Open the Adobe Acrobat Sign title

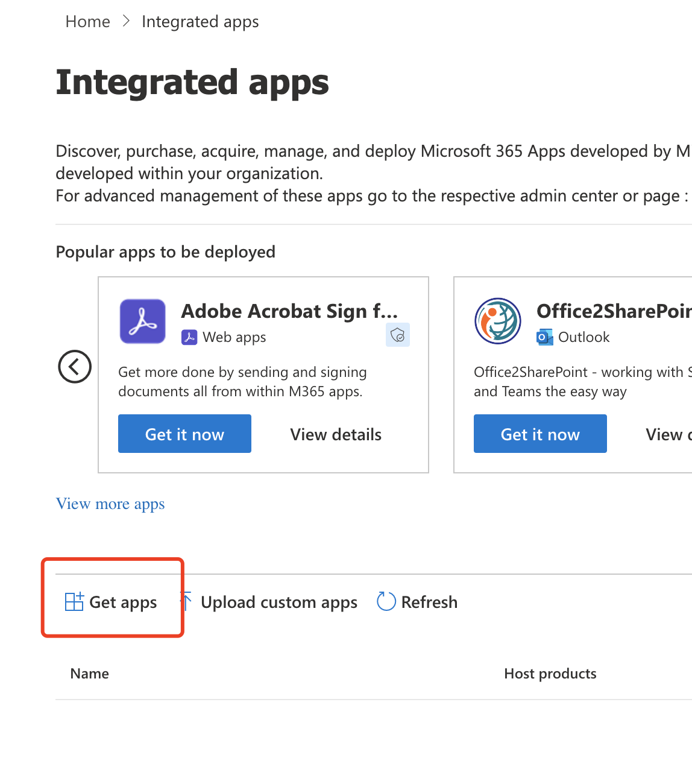[x=289, y=311]
